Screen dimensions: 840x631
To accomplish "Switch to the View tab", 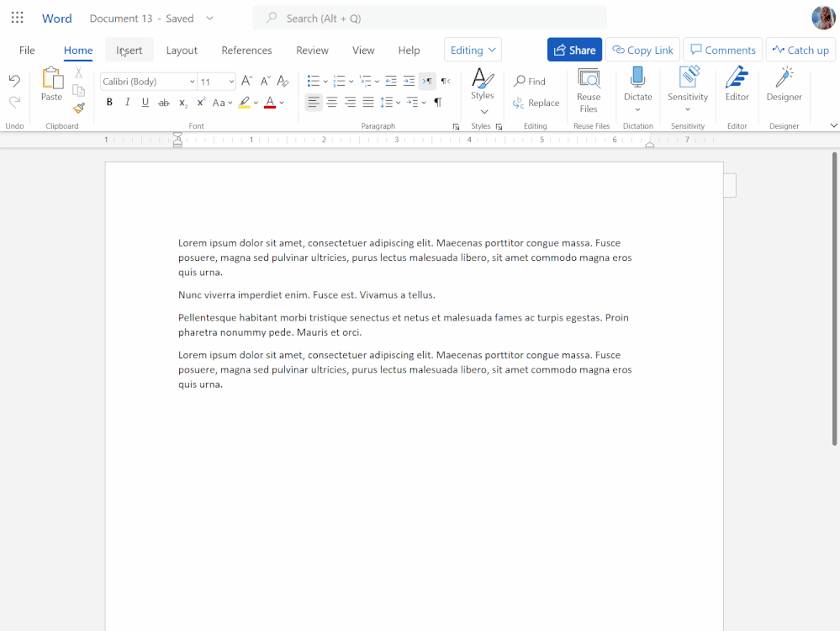I will click(363, 50).
